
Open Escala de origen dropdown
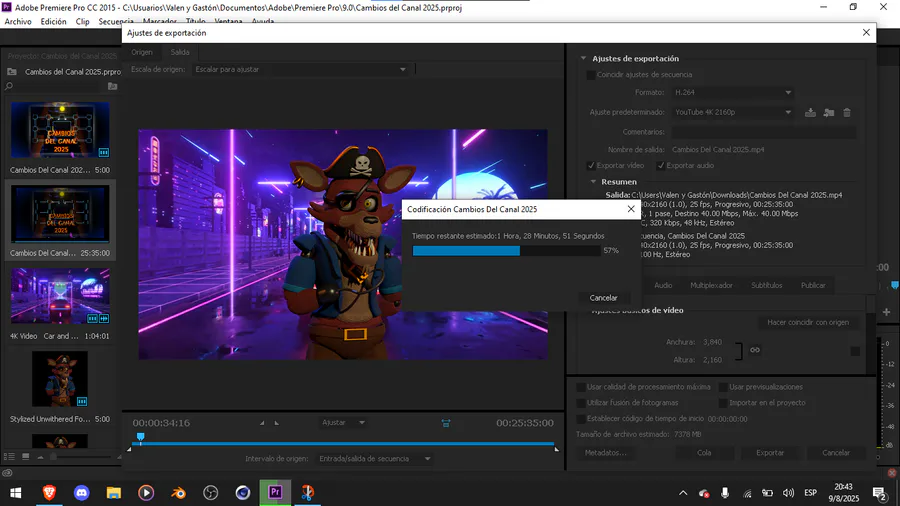point(300,69)
